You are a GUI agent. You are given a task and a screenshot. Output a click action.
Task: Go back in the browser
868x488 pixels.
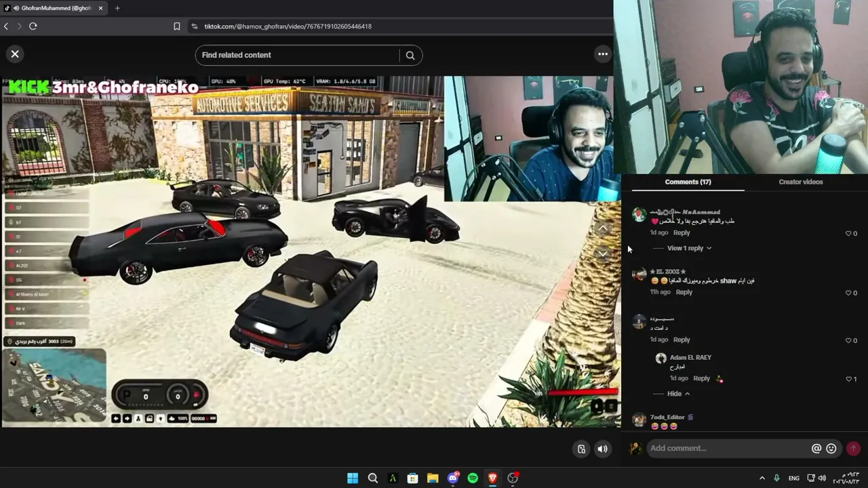6,26
